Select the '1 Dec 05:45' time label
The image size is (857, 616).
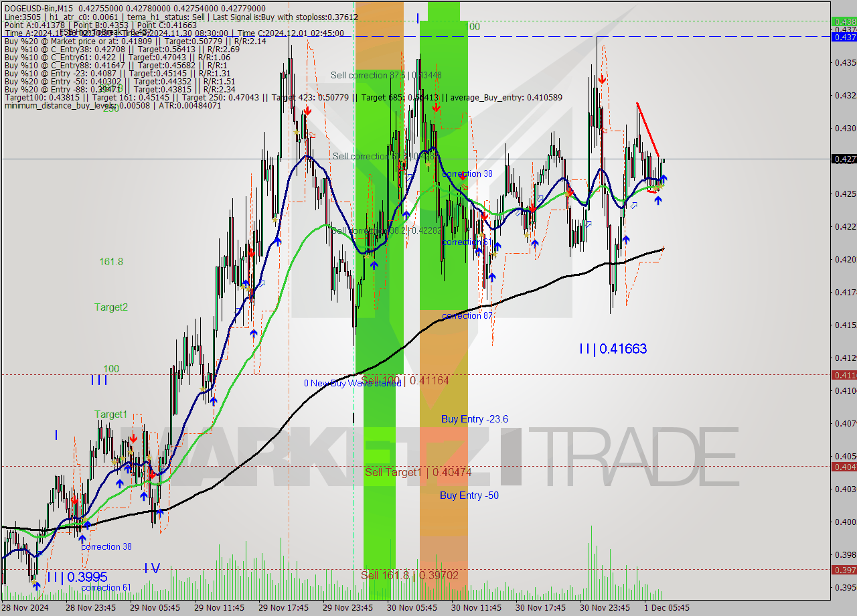pos(667,607)
